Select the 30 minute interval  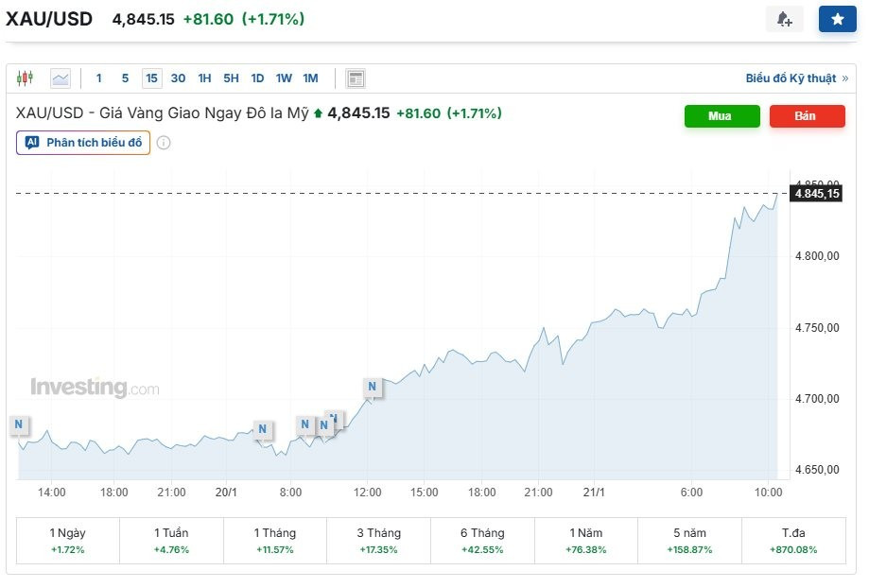coord(178,78)
